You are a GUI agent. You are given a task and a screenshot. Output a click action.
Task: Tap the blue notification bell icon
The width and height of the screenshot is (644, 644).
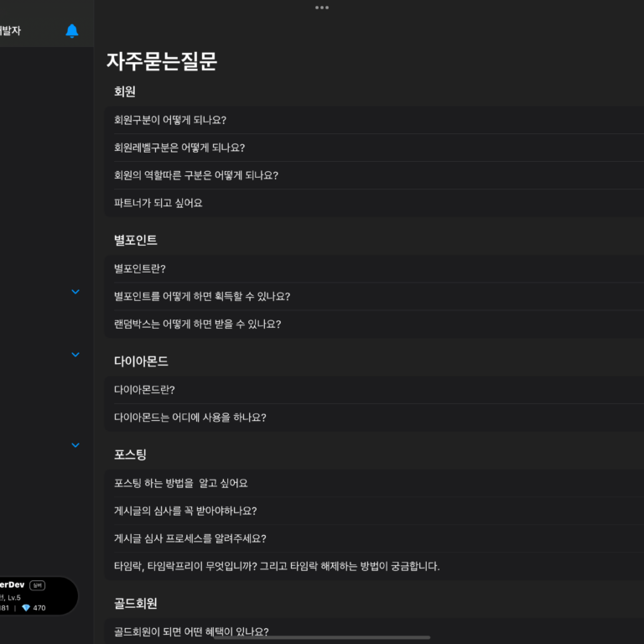tap(72, 31)
